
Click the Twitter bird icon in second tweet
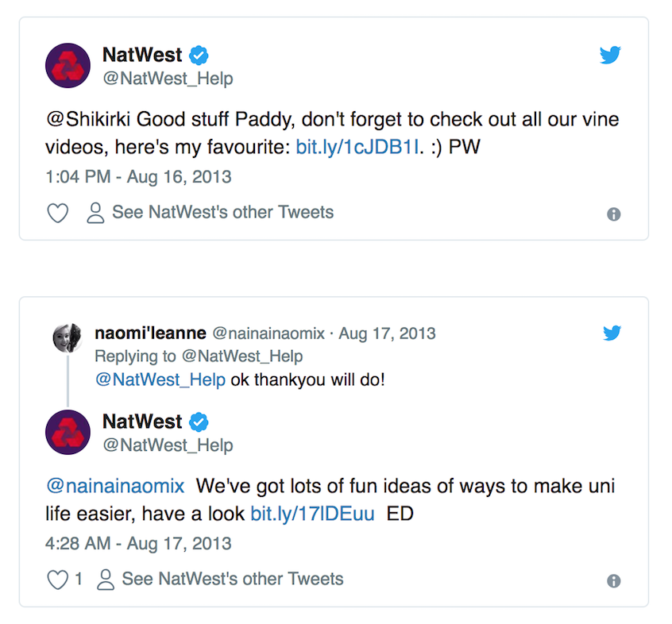pyautogui.click(x=612, y=333)
